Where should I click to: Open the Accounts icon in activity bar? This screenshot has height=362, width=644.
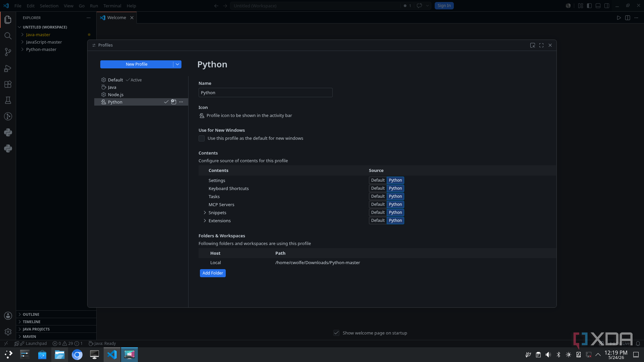pyautogui.click(x=8, y=316)
